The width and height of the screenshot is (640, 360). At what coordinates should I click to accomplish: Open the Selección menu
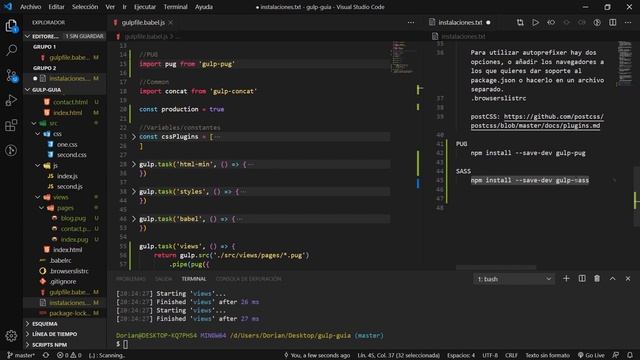click(x=85, y=7)
